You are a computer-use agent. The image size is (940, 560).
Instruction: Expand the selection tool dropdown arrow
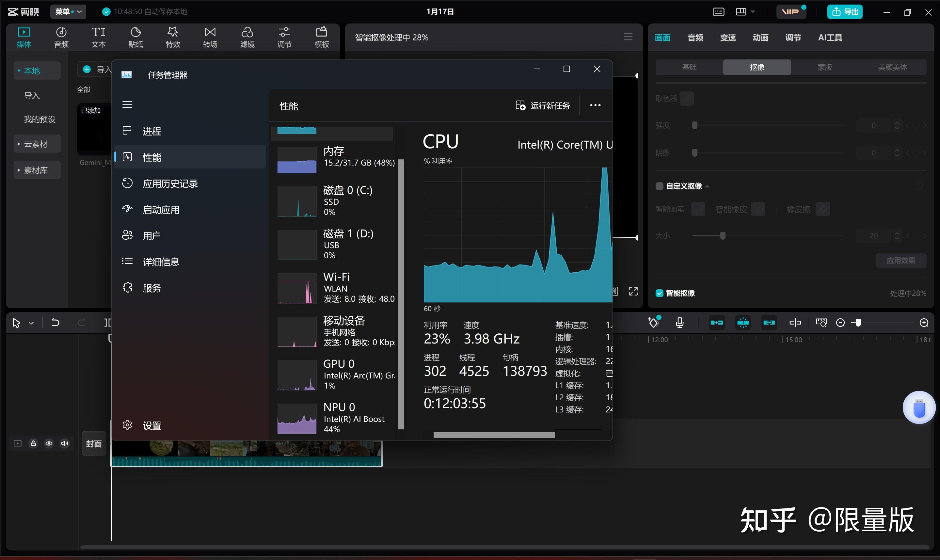(x=31, y=323)
